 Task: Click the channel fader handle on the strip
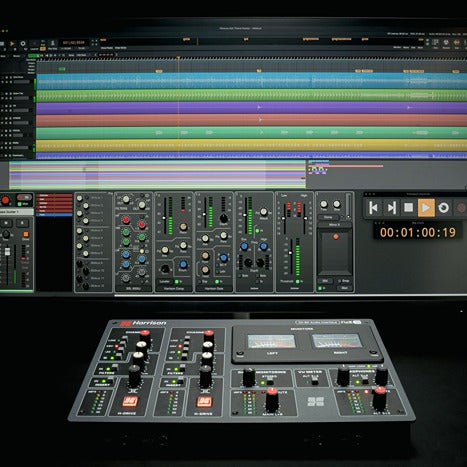(7, 252)
